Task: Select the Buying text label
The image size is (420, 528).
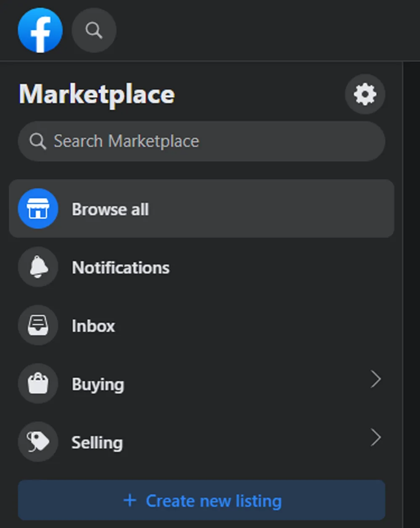Action: (98, 385)
